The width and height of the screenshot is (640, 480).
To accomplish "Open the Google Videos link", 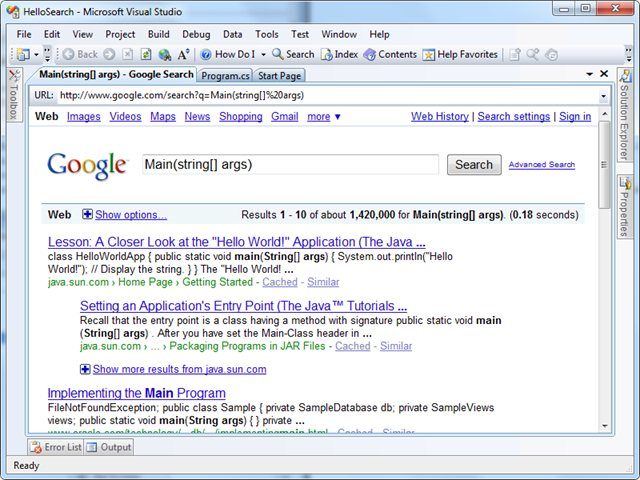I will pyautogui.click(x=125, y=117).
